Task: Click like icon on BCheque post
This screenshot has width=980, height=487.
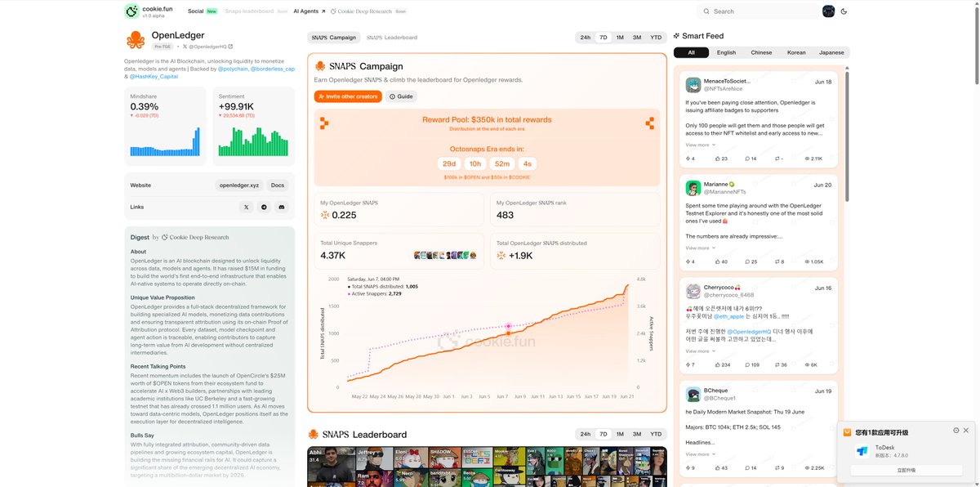Action: (718, 467)
